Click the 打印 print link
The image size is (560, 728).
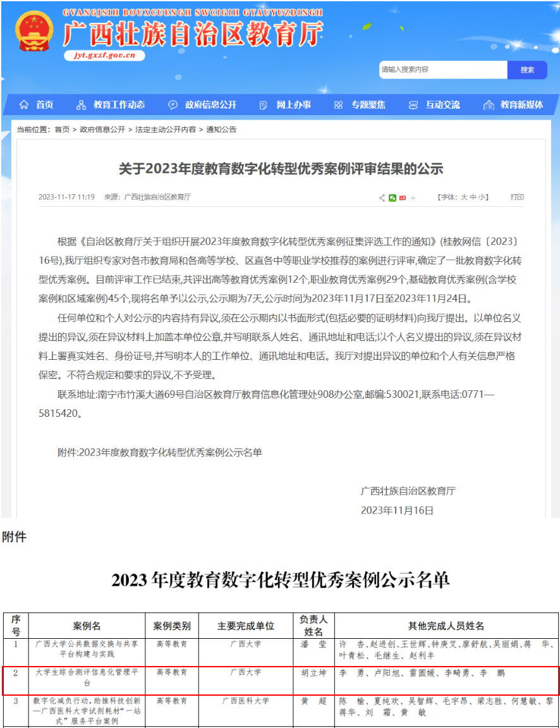click(x=517, y=197)
